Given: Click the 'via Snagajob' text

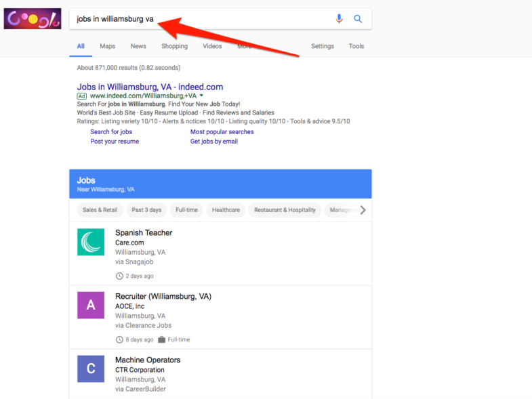Looking at the screenshot, I should pos(134,261).
